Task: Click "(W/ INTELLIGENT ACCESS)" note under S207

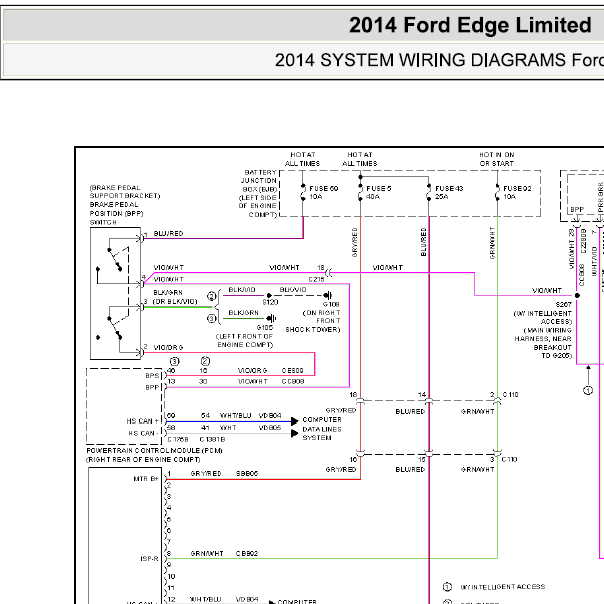Action: click(543, 317)
